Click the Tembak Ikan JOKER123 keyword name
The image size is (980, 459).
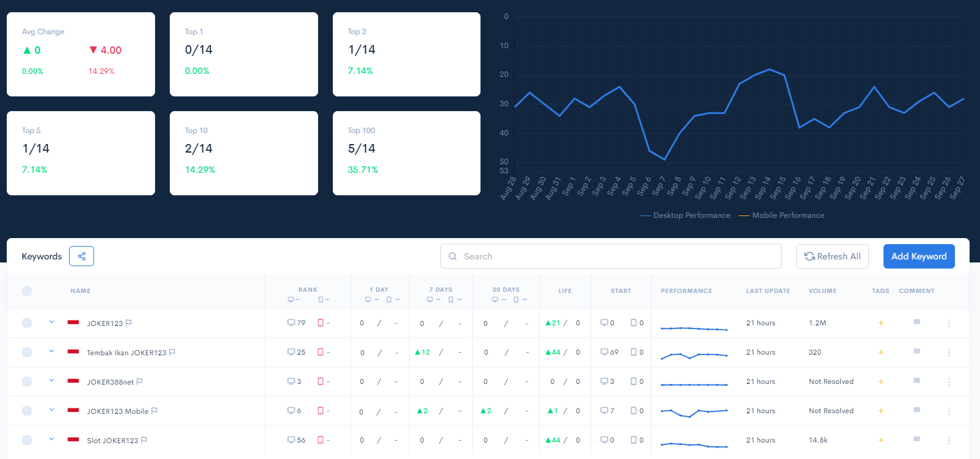126,353
